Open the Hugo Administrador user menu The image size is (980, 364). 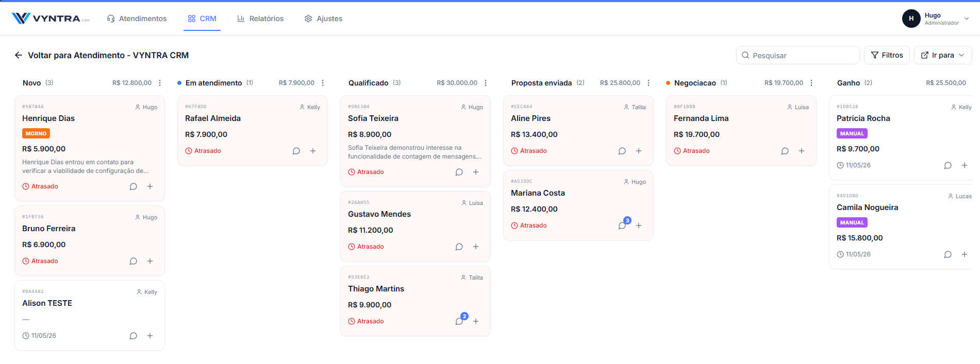pyautogui.click(x=936, y=19)
